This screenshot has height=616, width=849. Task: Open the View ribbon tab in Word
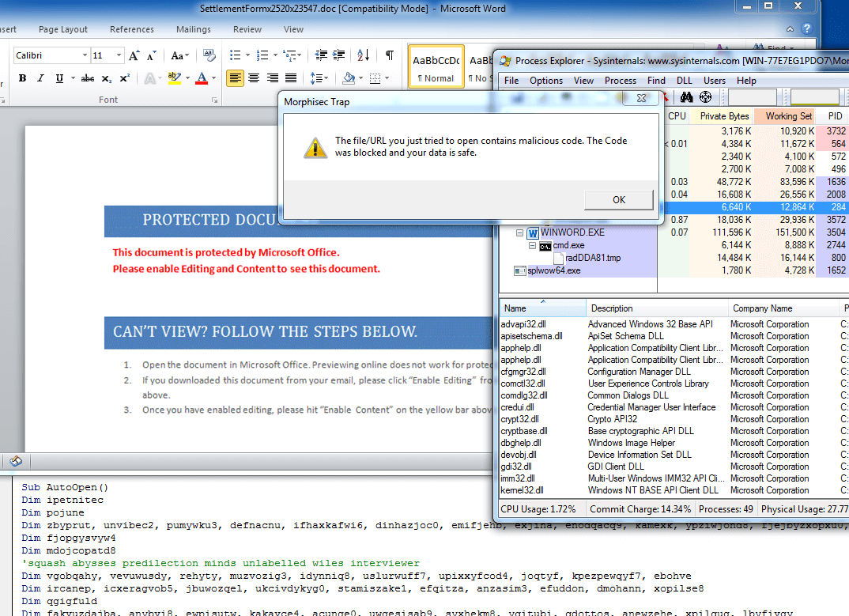point(293,29)
